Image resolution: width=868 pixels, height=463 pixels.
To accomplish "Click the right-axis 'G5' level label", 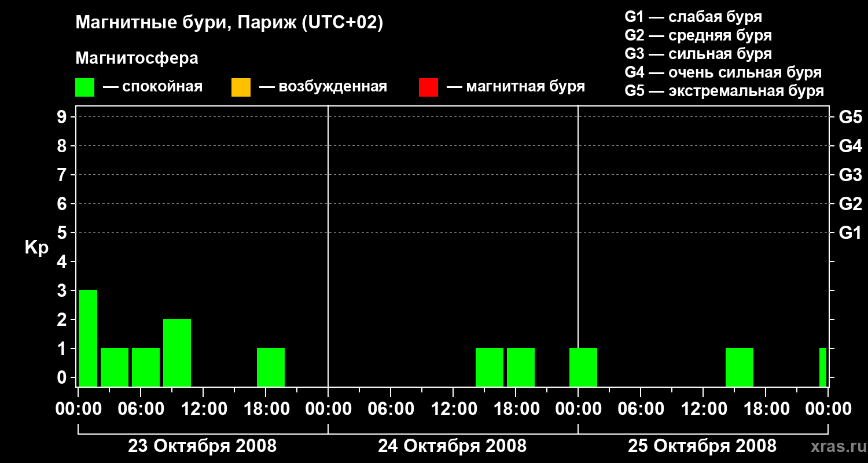I will [850, 117].
